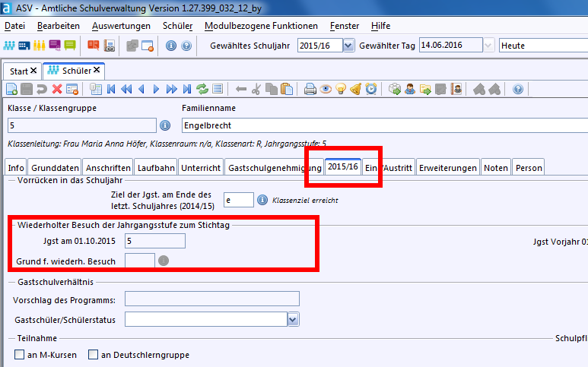The height and width of the screenshot is (367, 588).
Task: Click the info icon beside Klassenziel erreicht
Action: pos(262,200)
